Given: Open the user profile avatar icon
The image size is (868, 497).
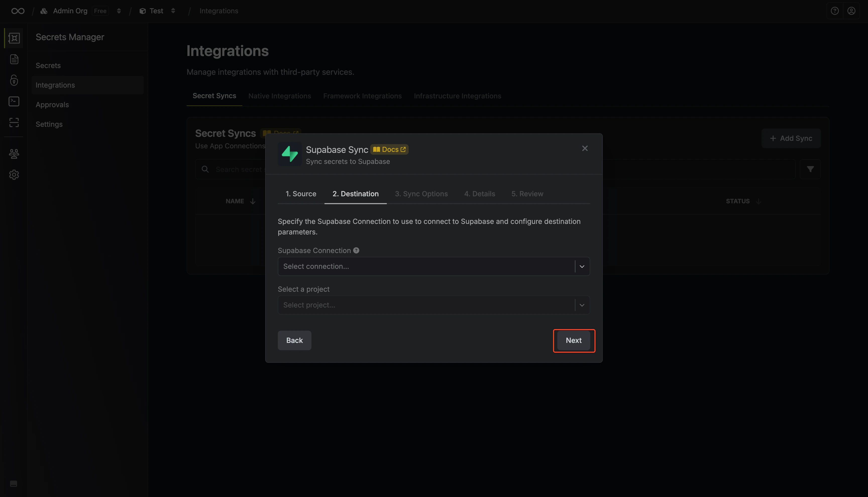Looking at the screenshot, I should point(851,11).
